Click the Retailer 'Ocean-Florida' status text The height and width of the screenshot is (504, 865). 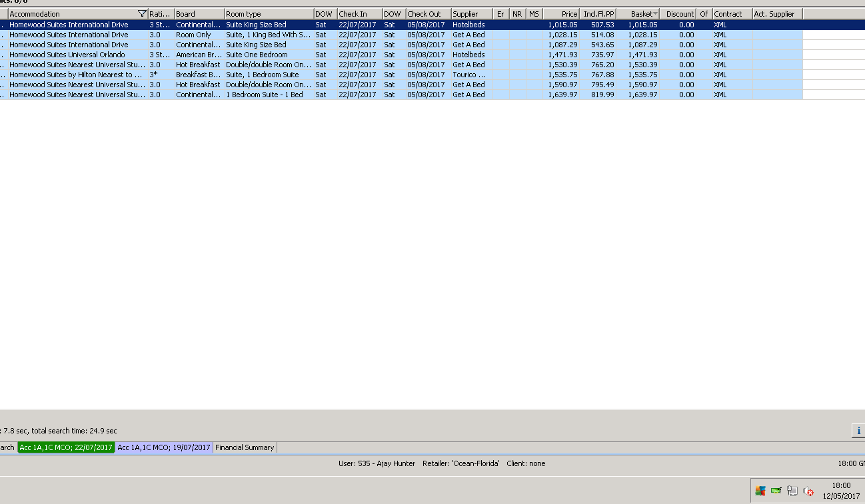pyautogui.click(x=461, y=463)
